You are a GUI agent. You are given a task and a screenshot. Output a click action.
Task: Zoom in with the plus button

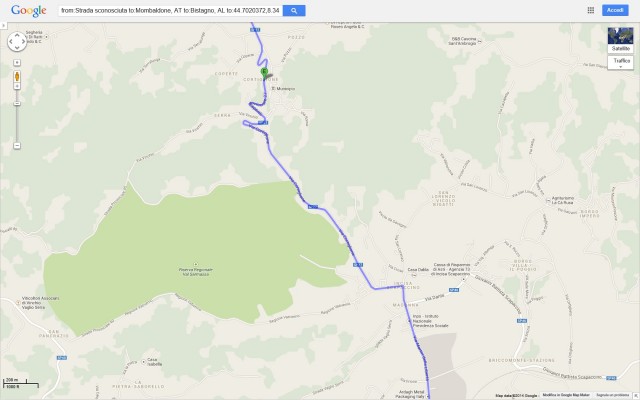(x=17, y=62)
